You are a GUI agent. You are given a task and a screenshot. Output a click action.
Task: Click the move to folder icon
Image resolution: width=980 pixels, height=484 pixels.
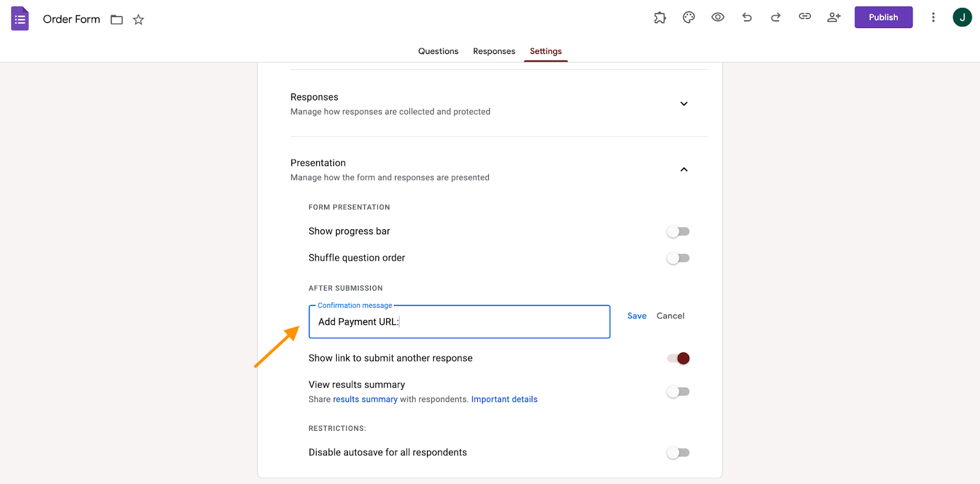(x=116, y=20)
